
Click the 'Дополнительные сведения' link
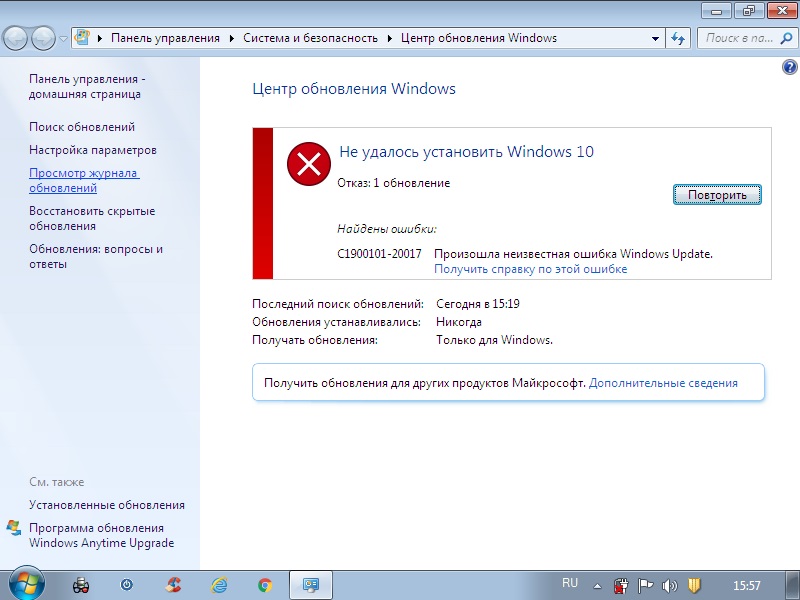[x=663, y=383]
